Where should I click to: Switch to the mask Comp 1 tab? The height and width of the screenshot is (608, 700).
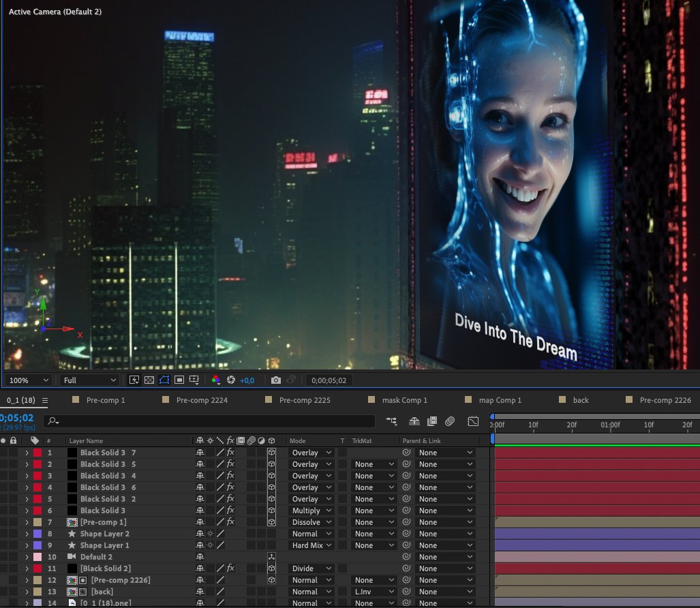(x=404, y=400)
